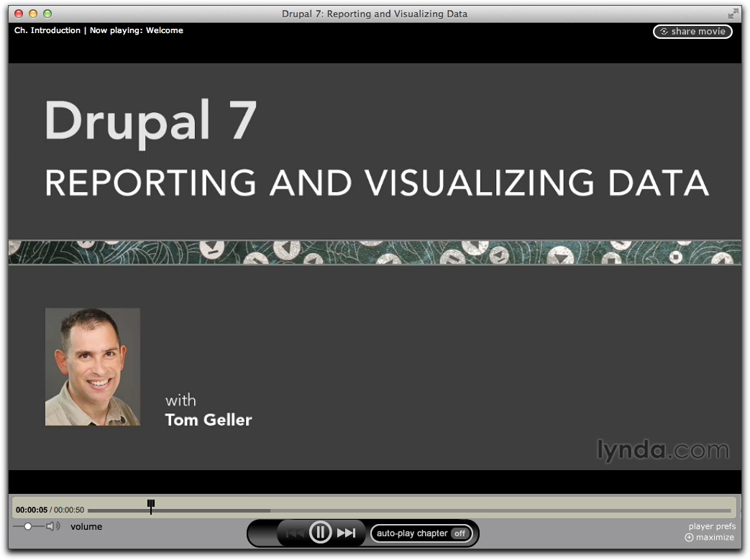Toggle auto-play chapter off switch
Viewport: 750px width, 560px height.
coord(459,533)
